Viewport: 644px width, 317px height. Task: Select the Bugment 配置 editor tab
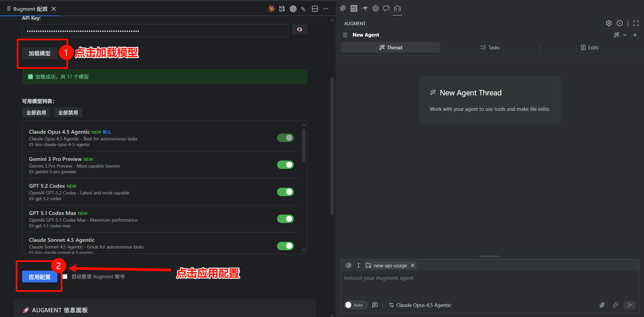[30, 9]
